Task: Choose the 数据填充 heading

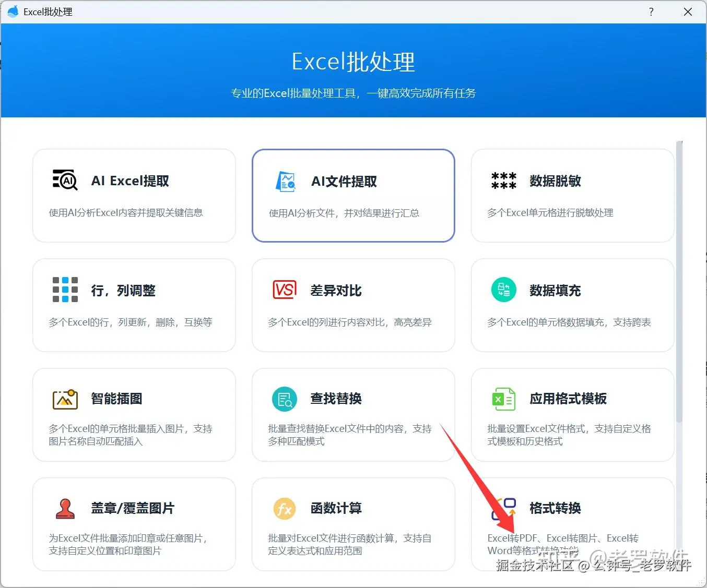Action: click(555, 291)
